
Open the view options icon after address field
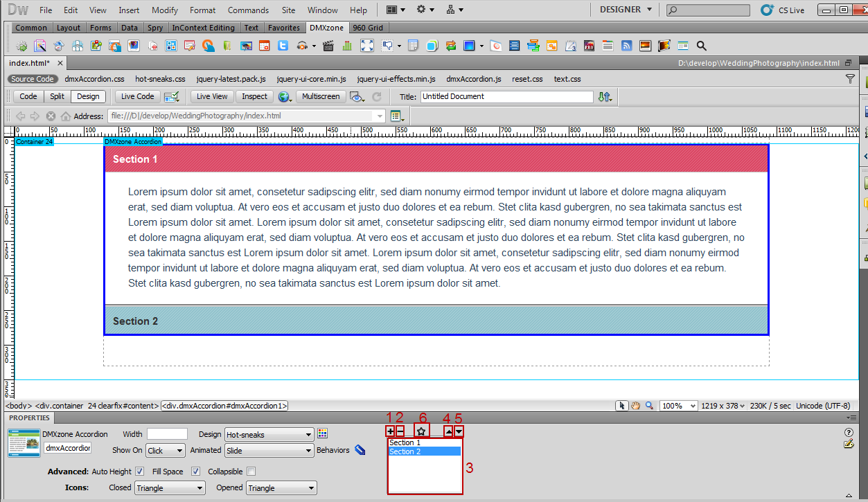397,116
